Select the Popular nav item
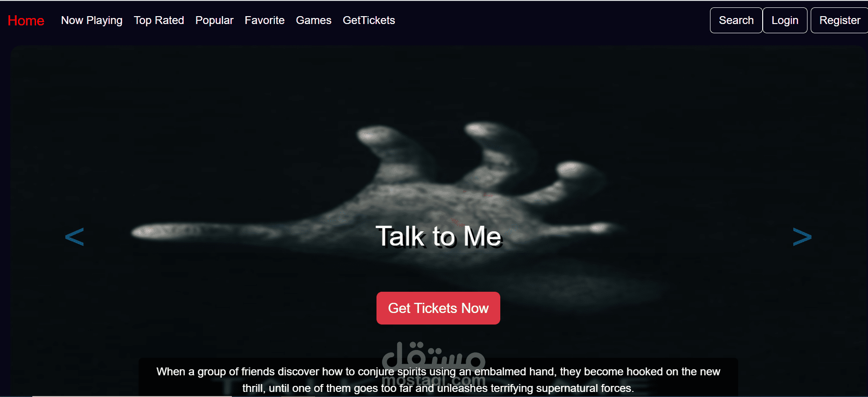Screen dimensions: 868x397 (214, 20)
